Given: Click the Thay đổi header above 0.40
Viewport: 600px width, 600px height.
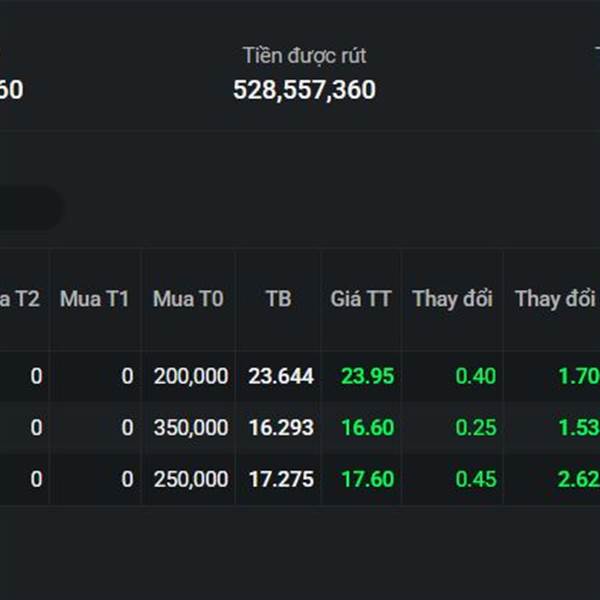Looking at the screenshot, I should click(452, 299).
